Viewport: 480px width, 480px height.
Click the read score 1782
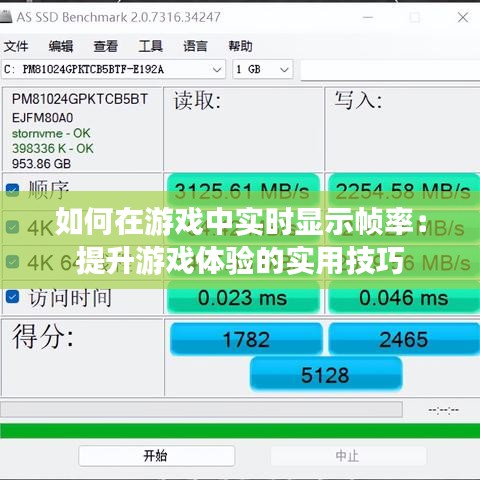[x=246, y=339]
